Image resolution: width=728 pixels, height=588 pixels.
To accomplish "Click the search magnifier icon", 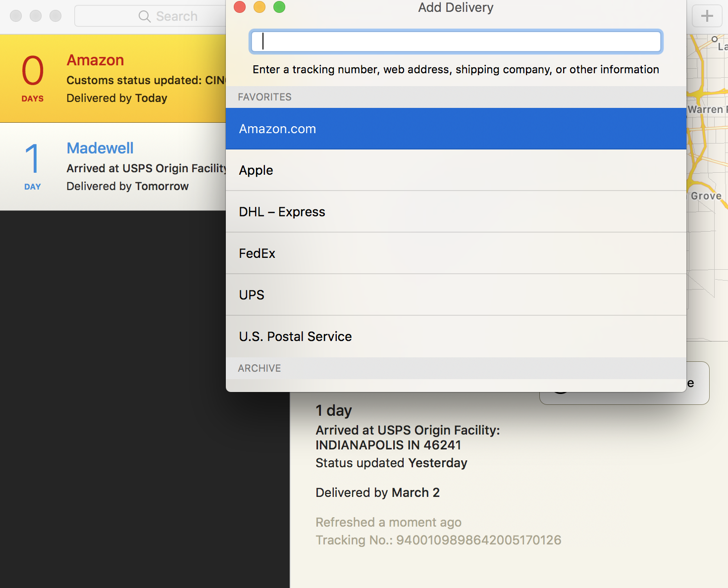I will point(144,16).
